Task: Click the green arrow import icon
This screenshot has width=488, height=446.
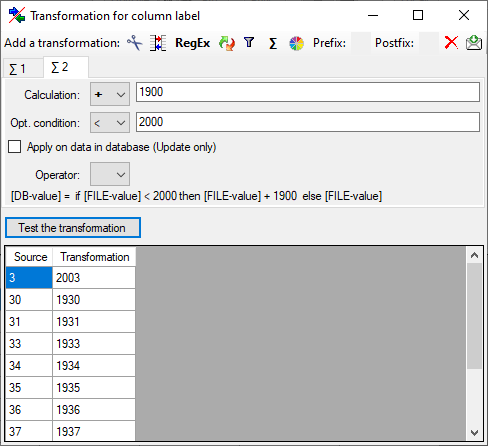Action: (474, 43)
